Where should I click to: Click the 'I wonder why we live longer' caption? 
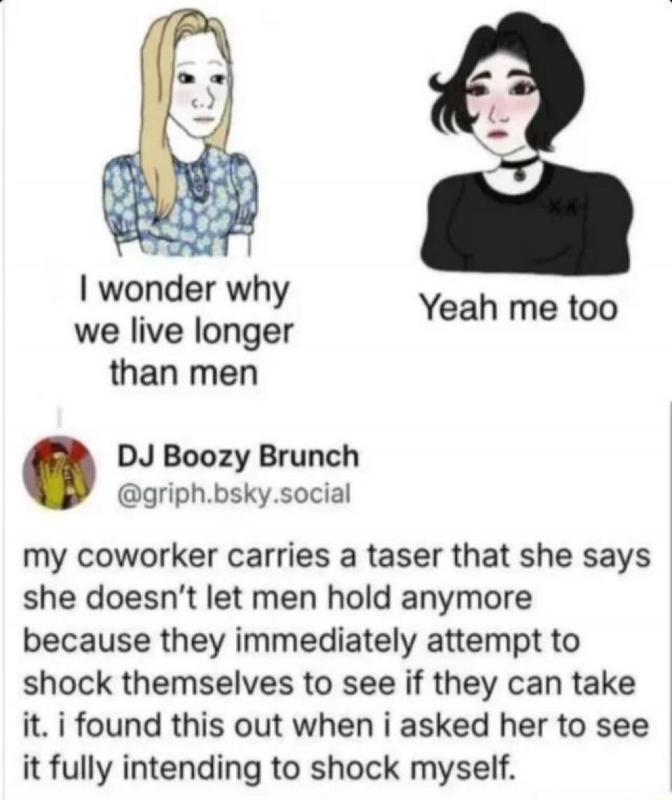184,311
